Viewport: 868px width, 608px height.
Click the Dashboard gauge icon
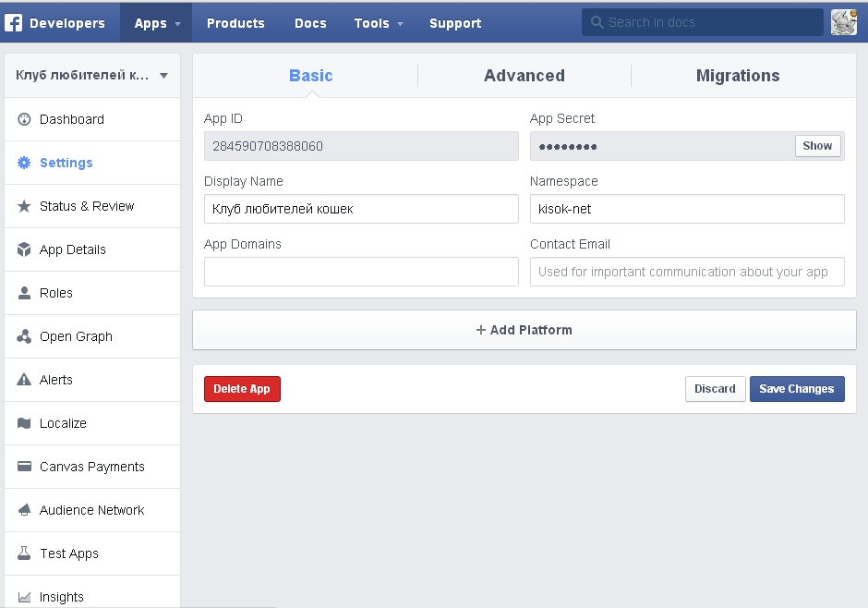pos(24,119)
